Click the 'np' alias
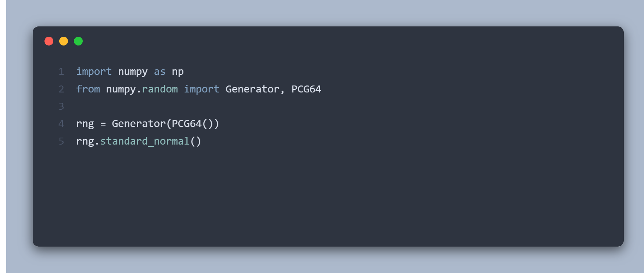The width and height of the screenshot is (644, 273). click(x=178, y=72)
